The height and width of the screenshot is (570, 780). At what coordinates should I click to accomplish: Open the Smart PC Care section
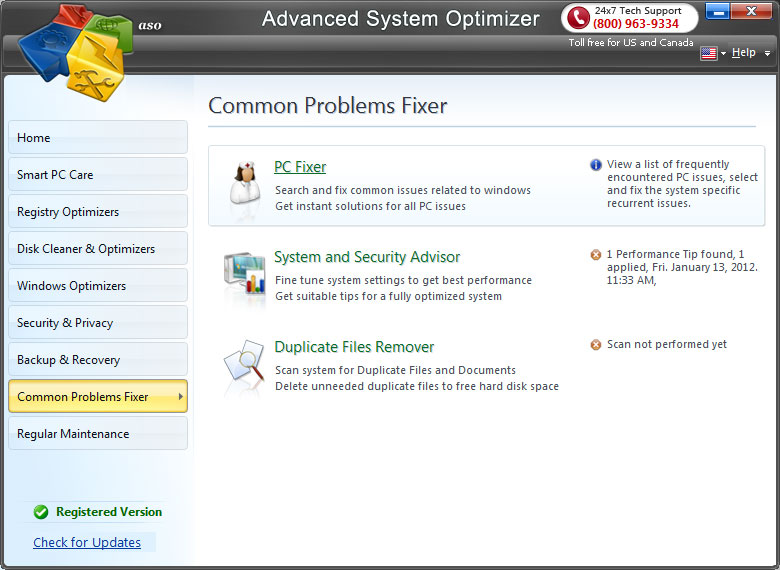pos(98,174)
